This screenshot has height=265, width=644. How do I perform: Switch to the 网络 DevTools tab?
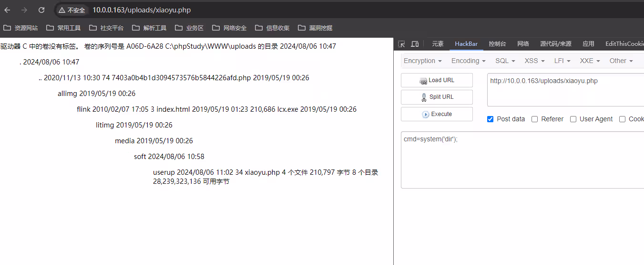[x=523, y=44]
